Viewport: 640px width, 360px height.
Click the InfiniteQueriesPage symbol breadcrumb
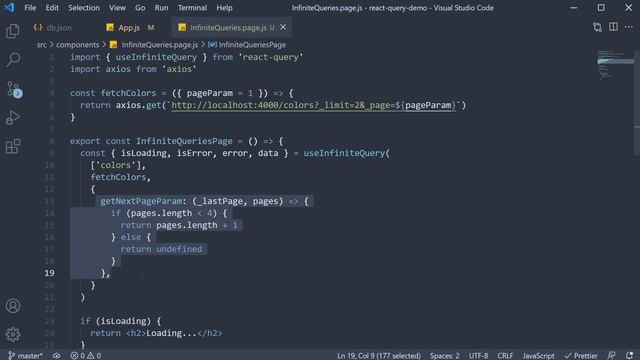(x=252, y=44)
